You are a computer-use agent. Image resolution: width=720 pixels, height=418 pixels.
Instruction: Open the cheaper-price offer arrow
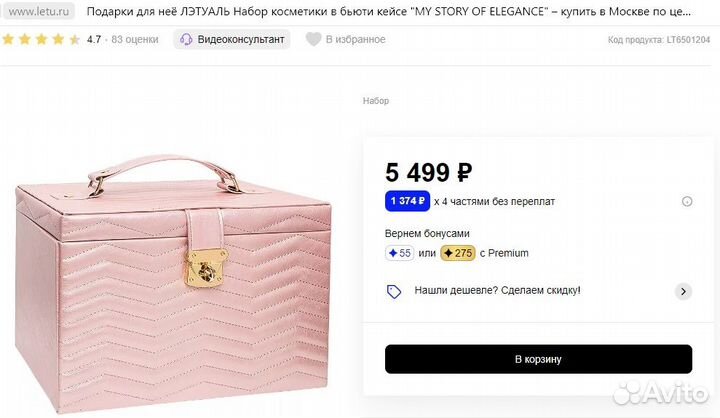683,291
